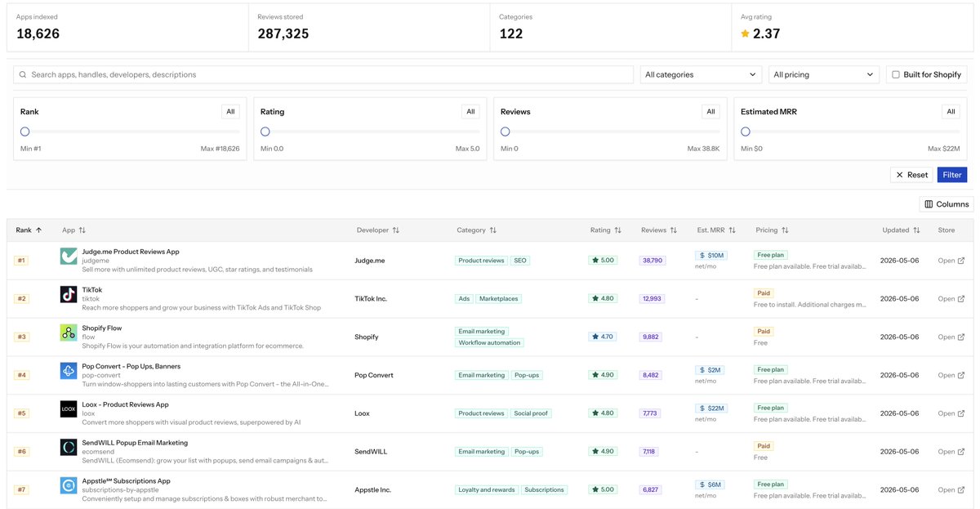Open Loox store link icon
The height and width of the screenshot is (509, 980).
961,413
